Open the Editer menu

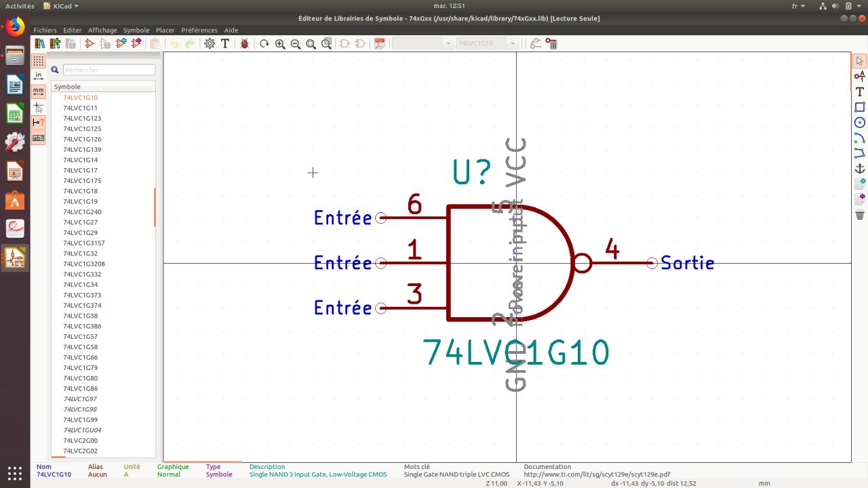point(73,30)
